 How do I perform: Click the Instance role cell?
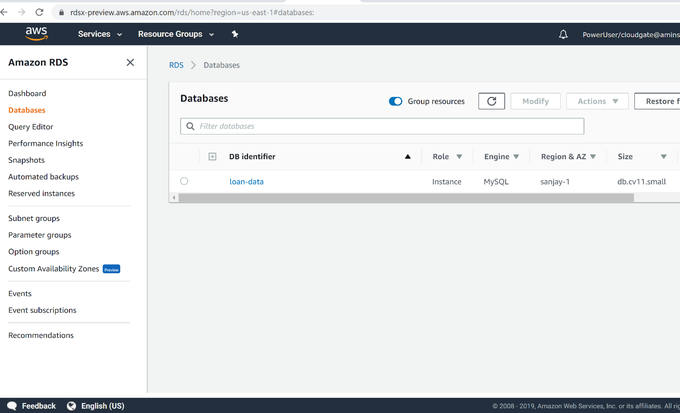pyautogui.click(x=446, y=182)
